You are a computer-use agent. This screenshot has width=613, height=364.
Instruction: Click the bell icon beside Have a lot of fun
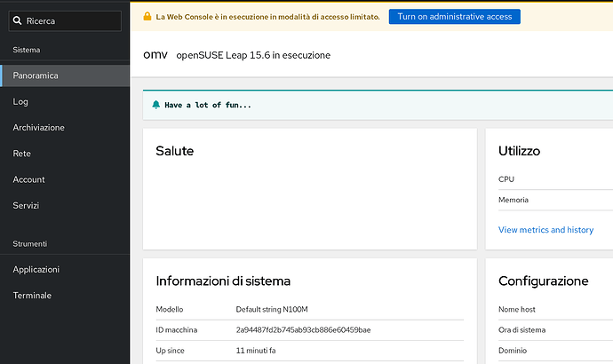point(156,105)
